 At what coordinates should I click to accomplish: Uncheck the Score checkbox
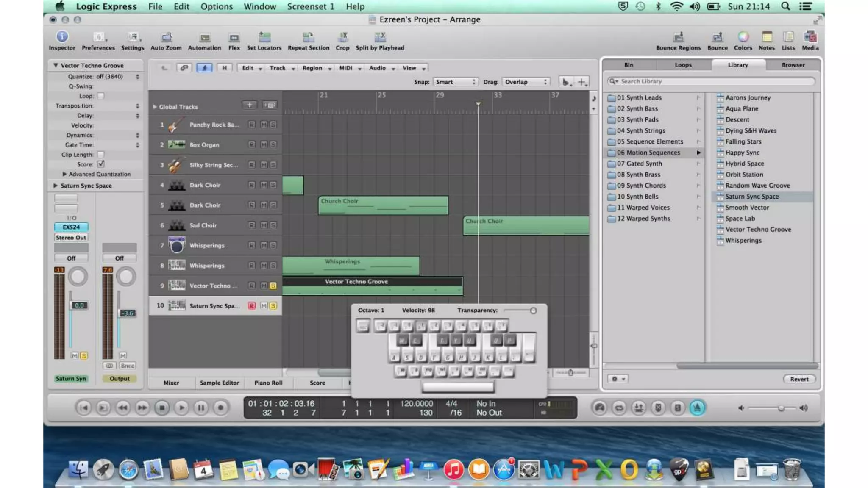click(x=101, y=164)
